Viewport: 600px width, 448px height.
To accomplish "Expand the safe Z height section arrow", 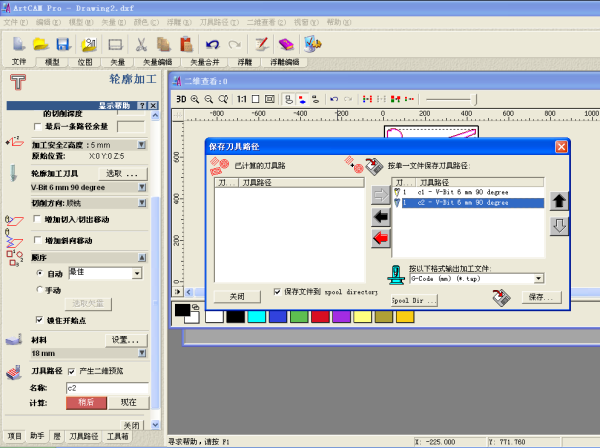I will pyautogui.click(x=142, y=145).
